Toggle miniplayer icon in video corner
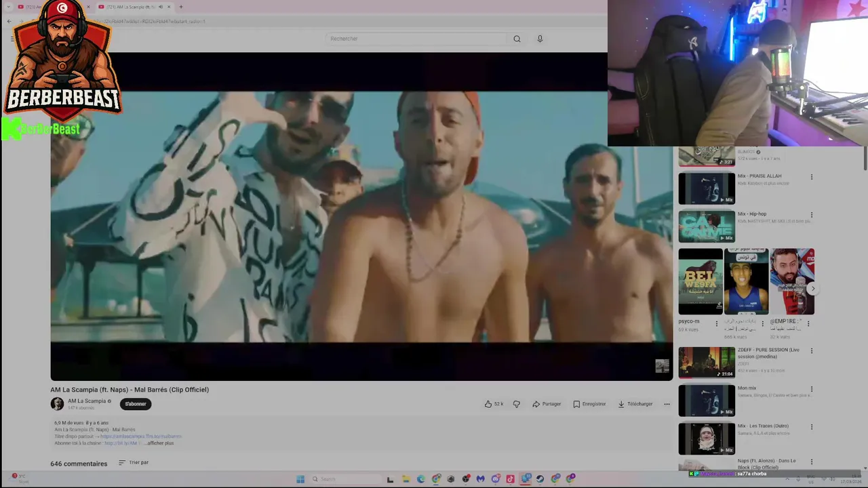Image resolution: width=868 pixels, height=488 pixels. tap(662, 367)
